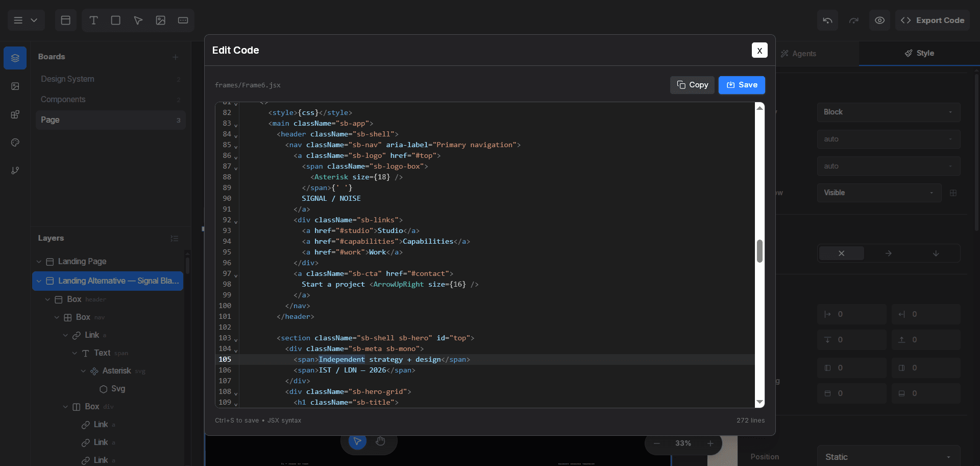
Task: Click 'SIGNAL / NOISE' text on line 90
Action: point(331,199)
